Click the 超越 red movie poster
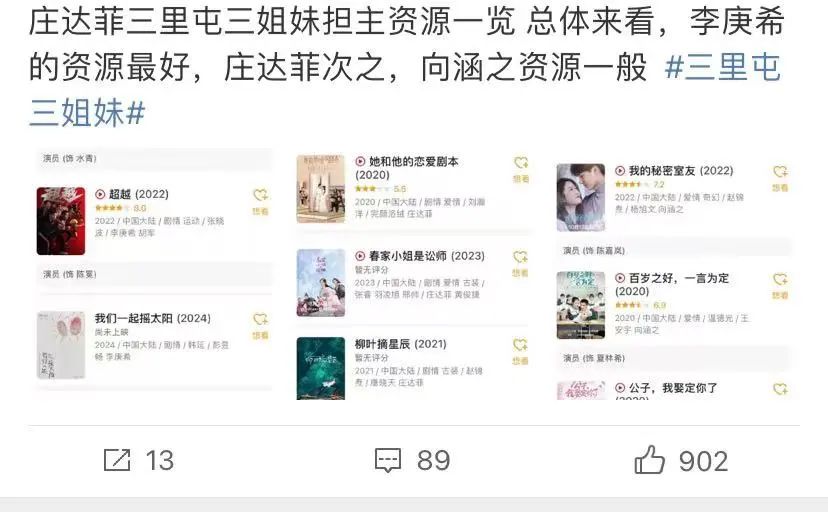Image resolution: width=828 pixels, height=512 pixels. tap(61, 221)
